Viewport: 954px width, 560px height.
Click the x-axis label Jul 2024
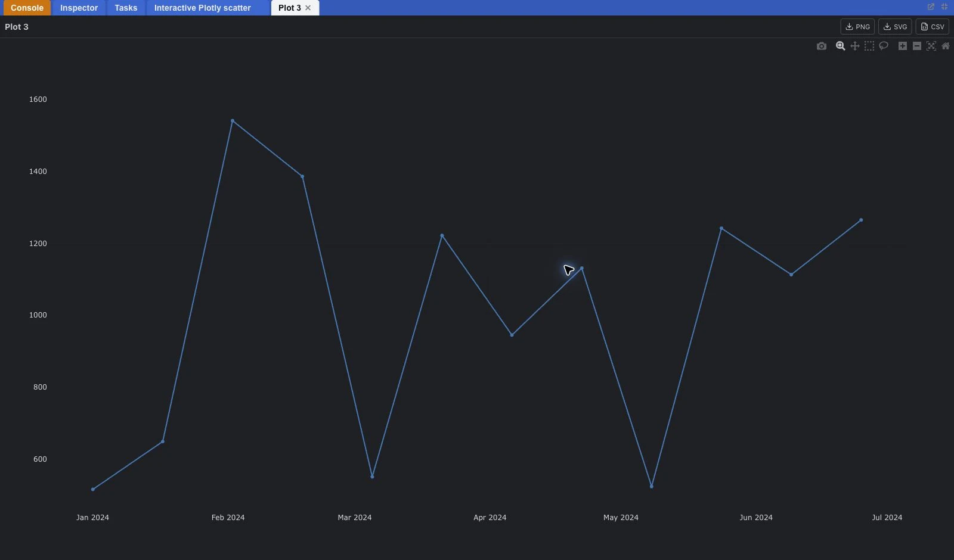pos(887,518)
